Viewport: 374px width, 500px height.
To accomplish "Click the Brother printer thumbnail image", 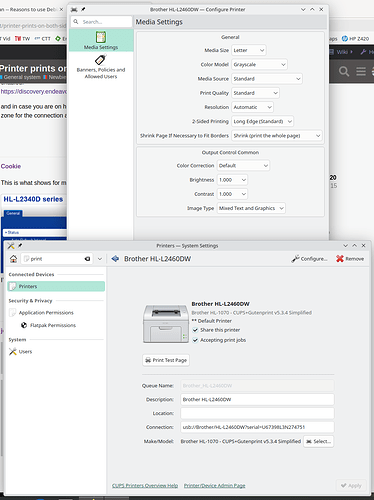I will (x=166, y=324).
